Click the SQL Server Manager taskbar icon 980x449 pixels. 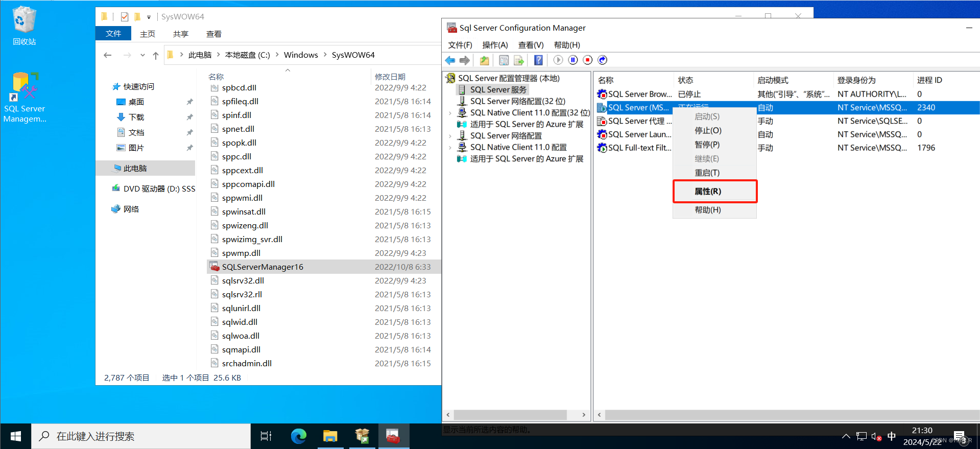click(393, 436)
